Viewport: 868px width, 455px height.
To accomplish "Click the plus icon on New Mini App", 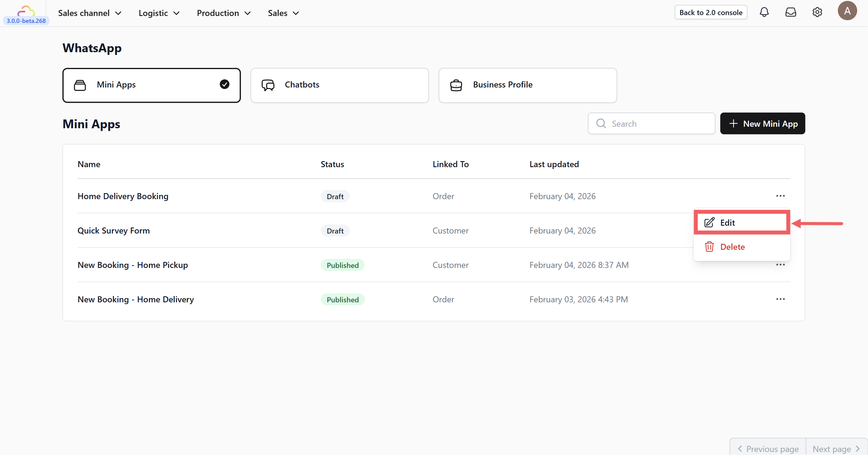I will (733, 123).
